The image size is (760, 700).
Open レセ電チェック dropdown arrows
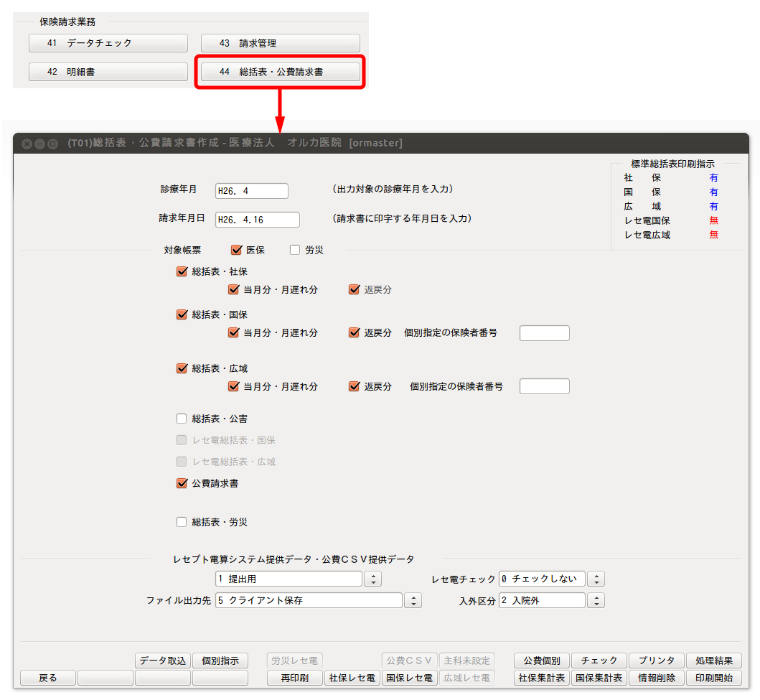point(596,579)
